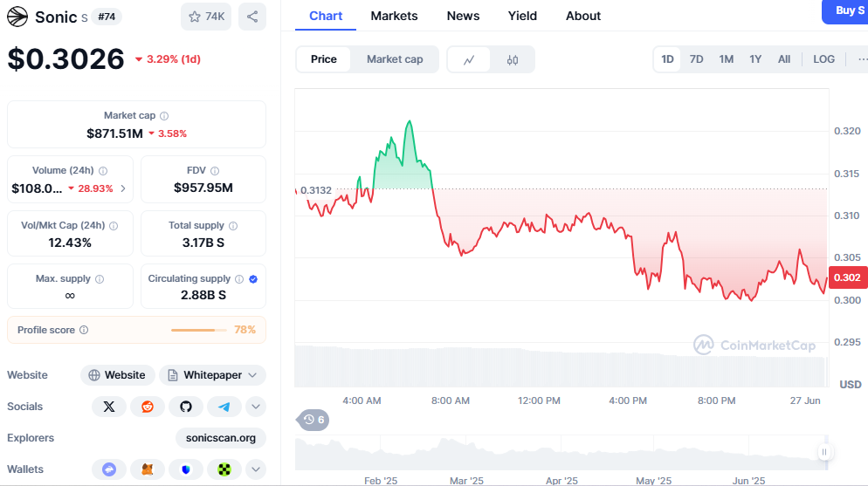Select All time range
Image resolution: width=868 pixels, height=486 pixels.
784,59
